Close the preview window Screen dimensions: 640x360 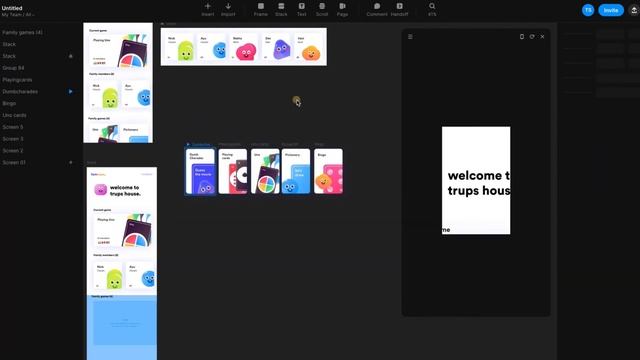[542, 37]
